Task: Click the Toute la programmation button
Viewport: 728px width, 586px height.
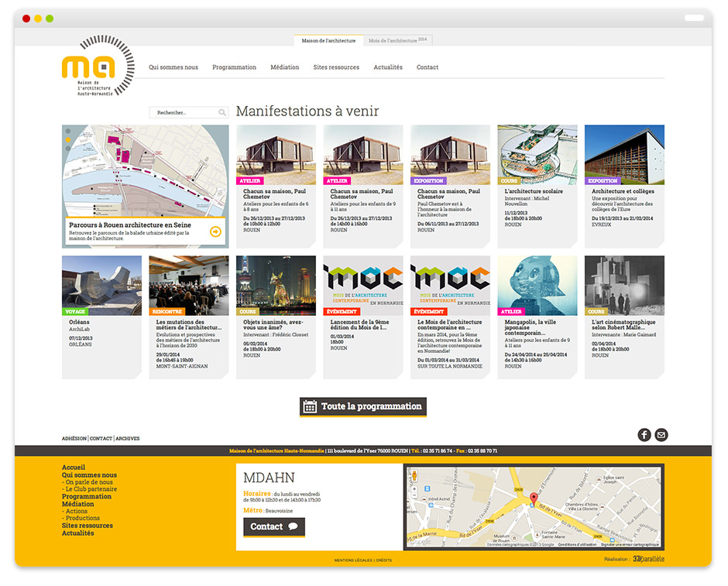Action: 363,406
